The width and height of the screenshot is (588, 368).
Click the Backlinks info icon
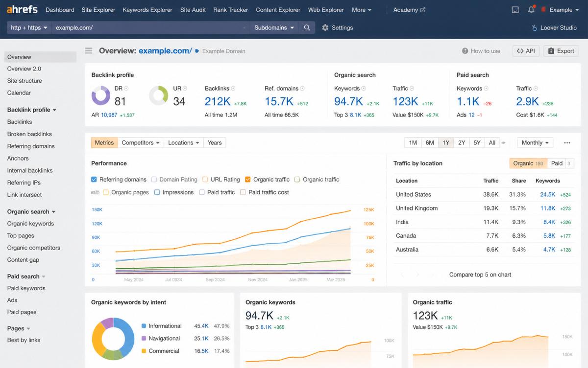pos(233,89)
